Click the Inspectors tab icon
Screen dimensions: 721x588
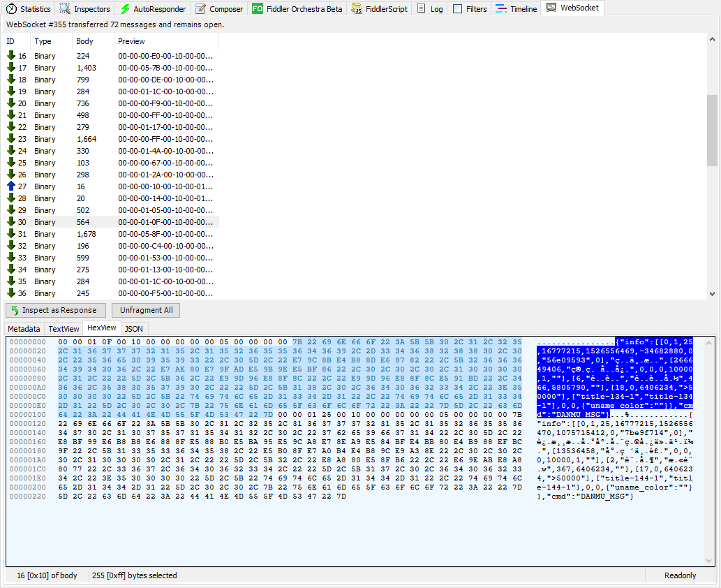tap(65, 9)
